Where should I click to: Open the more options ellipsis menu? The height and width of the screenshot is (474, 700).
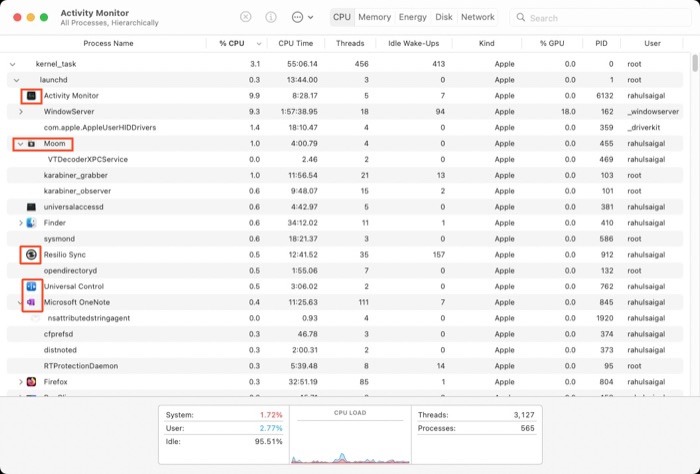[x=302, y=17]
